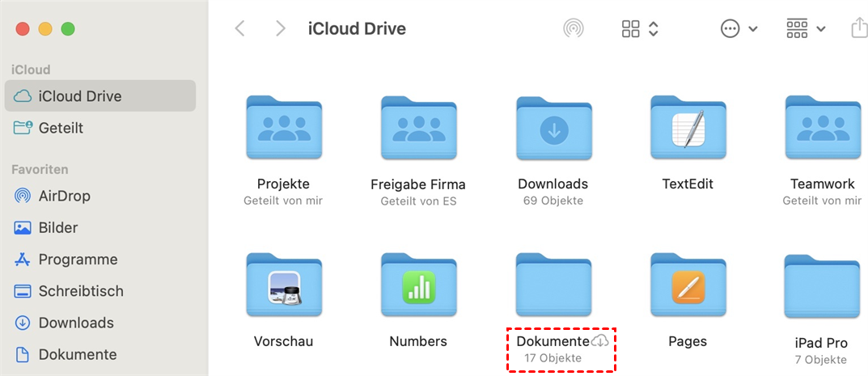Screen dimensions: 868x376
Task: Go back with the left chevron
Action: click(239, 29)
